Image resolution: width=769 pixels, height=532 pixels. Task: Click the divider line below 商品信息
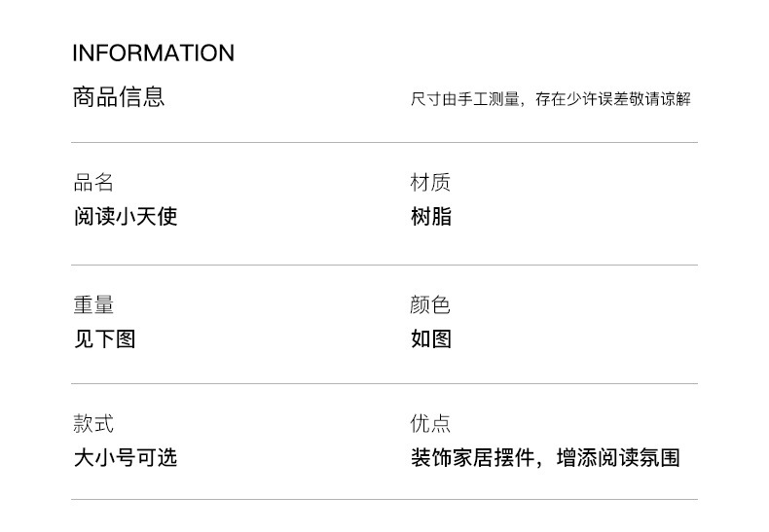pos(384,143)
